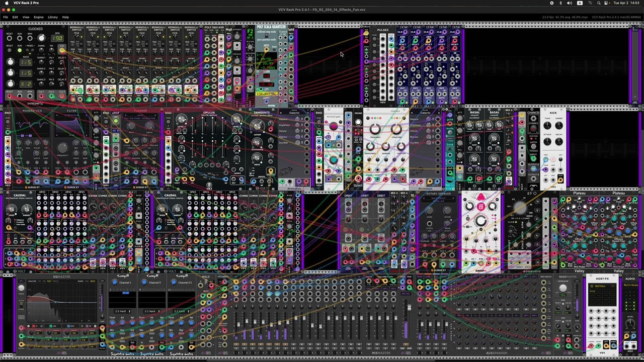Click the SWING knob on Clocked module
Viewport: 644px width, 362px height.
point(41,50)
